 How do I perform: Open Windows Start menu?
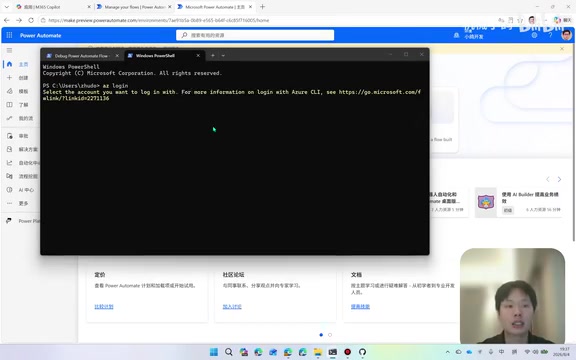pos(214,352)
